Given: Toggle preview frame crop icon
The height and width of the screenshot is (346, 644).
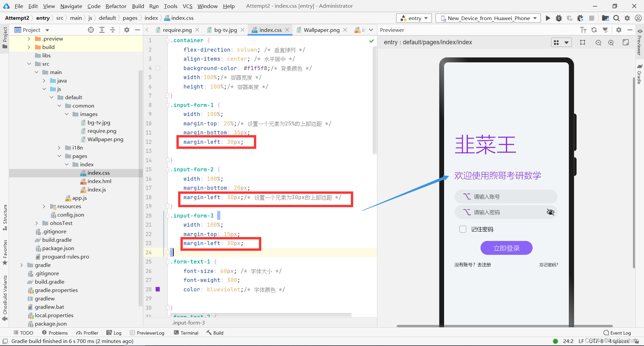Looking at the screenshot, I should click(583, 42).
